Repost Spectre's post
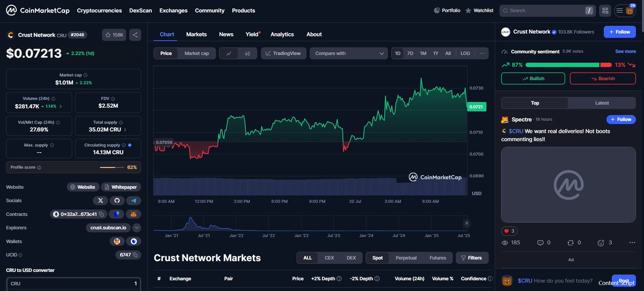The height and width of the screenshot is (291, 644). coord(574,243)
